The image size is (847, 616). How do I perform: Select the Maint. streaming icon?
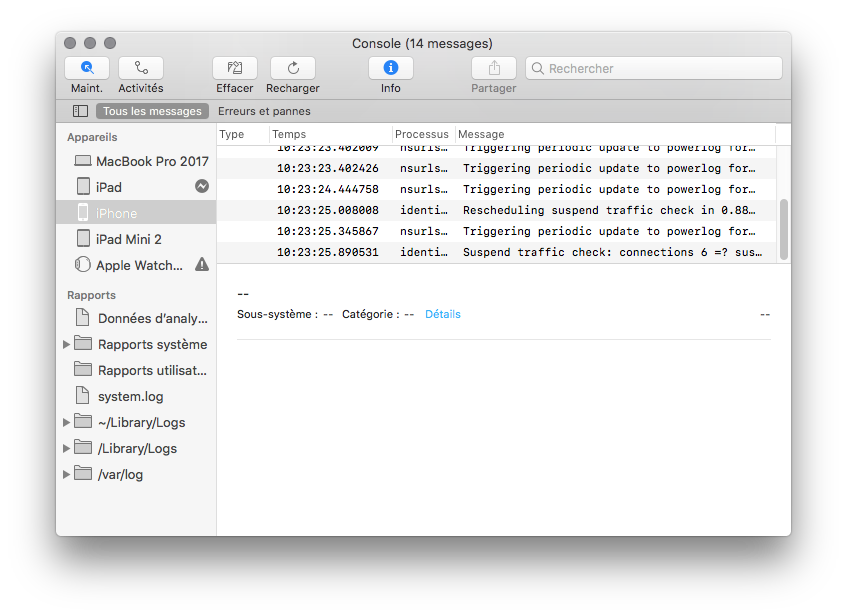(x=86, y=68)
